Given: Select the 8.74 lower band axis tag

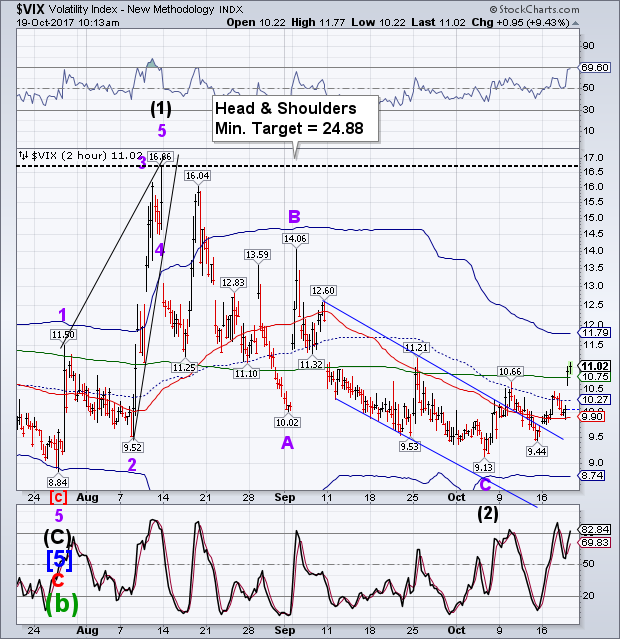Looking at the screenshot, I should click(594, 475).
